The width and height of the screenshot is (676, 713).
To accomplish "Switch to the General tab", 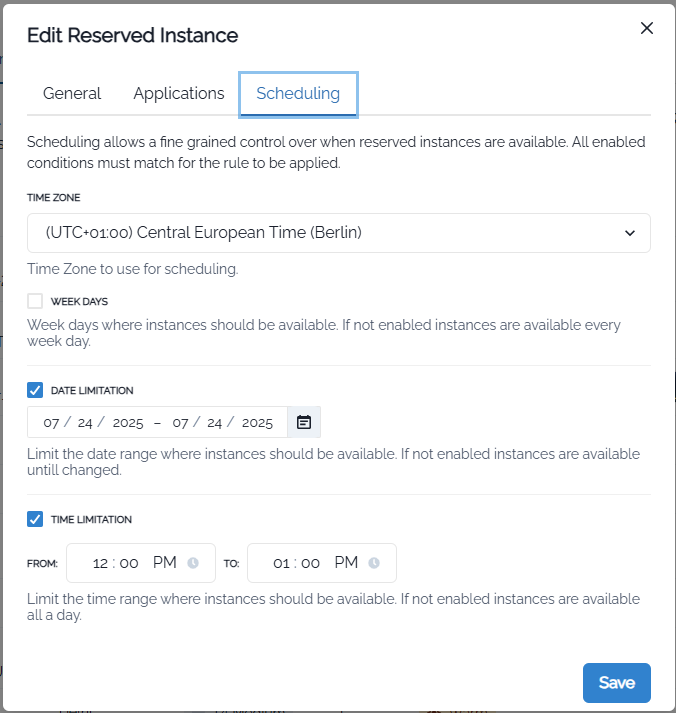I will coord(72,94).
